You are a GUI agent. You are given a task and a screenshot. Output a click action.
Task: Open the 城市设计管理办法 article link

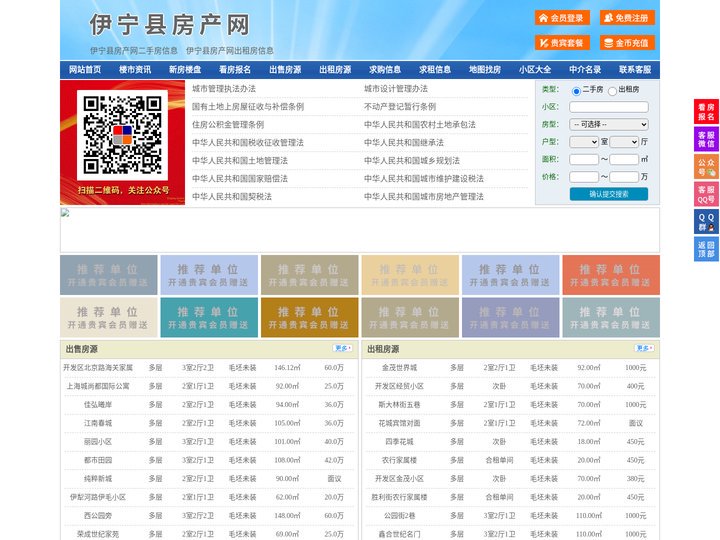pyautogui.click(x=396, y=89)
